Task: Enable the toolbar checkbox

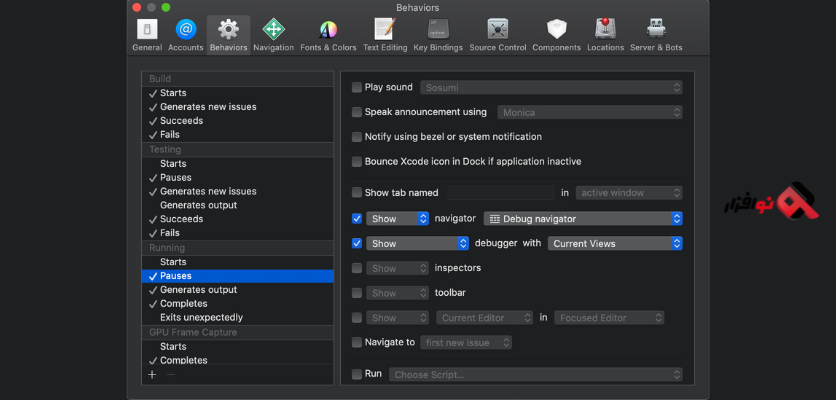Action: click(357, 293)
